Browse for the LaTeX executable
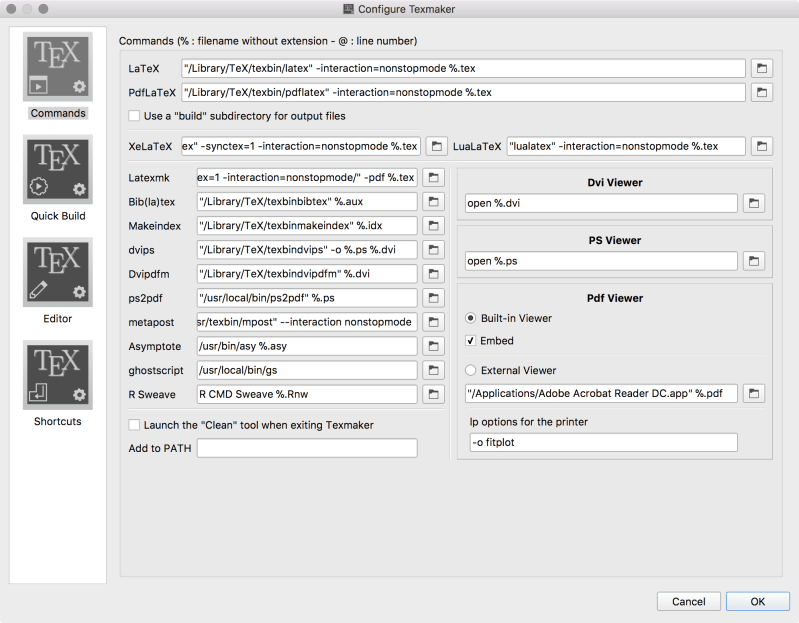Screen dimensions: 799x623 [762, 68]
